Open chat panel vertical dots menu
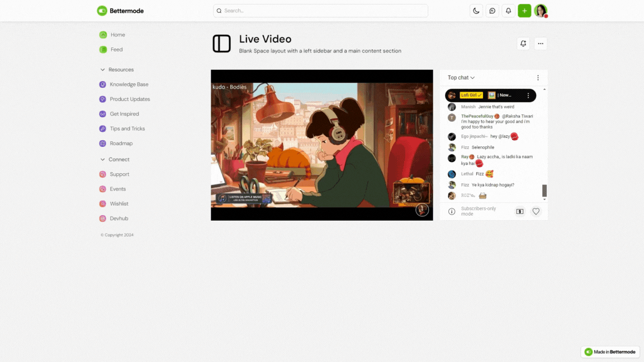Image resolution: width=644 pixels, height=362 pixels. coord(538,78)
